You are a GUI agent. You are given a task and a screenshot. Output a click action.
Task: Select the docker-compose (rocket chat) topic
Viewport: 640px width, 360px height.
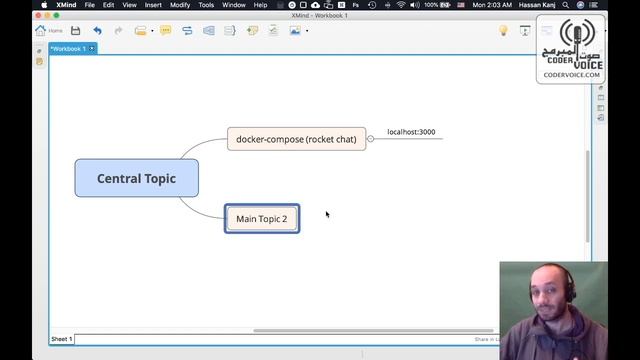(x=296, y=139)
